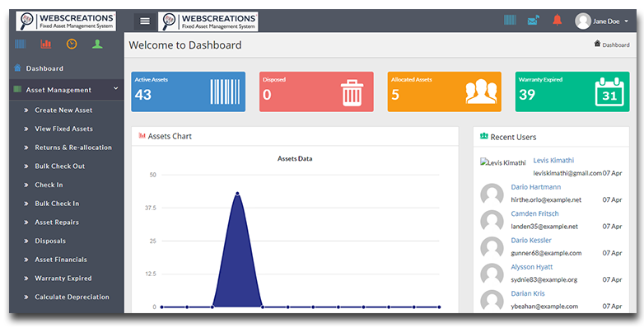Go to Dashboard in the sidebar
The image size is (644, 328).
tap(44, 68)
